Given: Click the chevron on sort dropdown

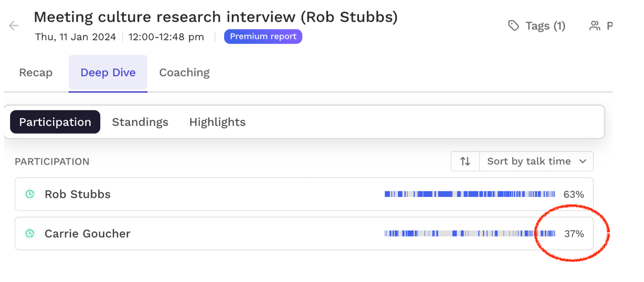Looking at the screenshot, I should pos(583,161).
